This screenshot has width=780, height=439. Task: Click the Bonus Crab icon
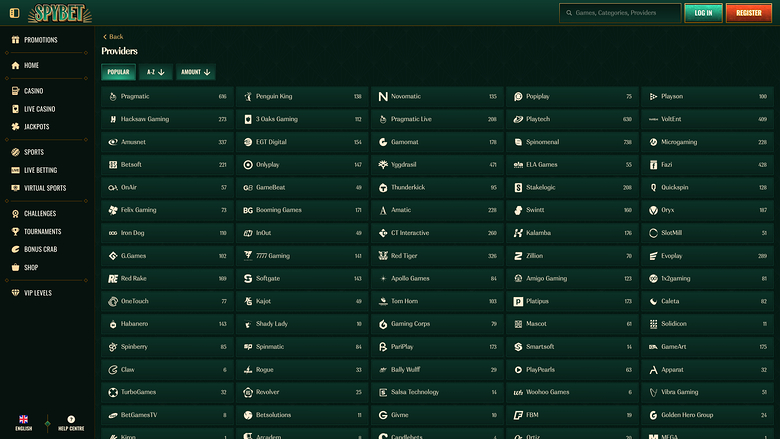click(x=15, y=249)
